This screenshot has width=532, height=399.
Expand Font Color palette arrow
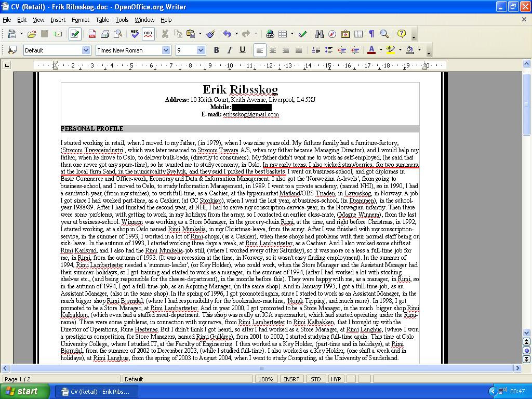381,50
